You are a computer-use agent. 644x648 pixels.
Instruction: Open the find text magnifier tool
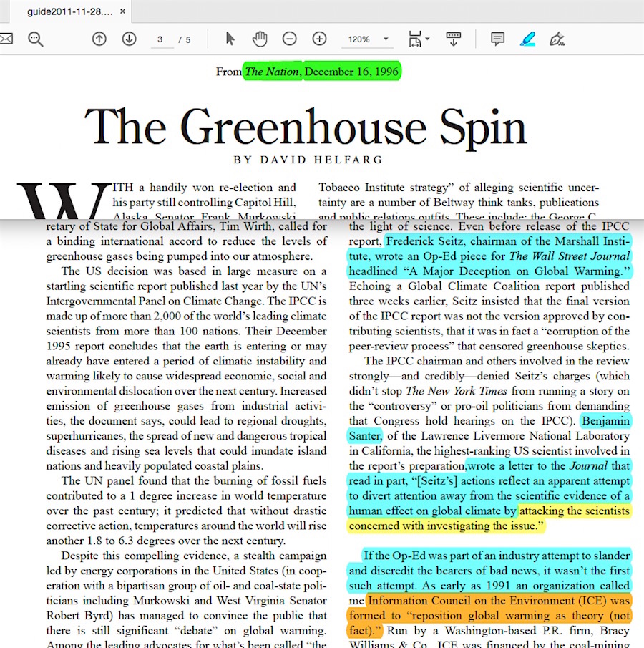click(36, 39)
